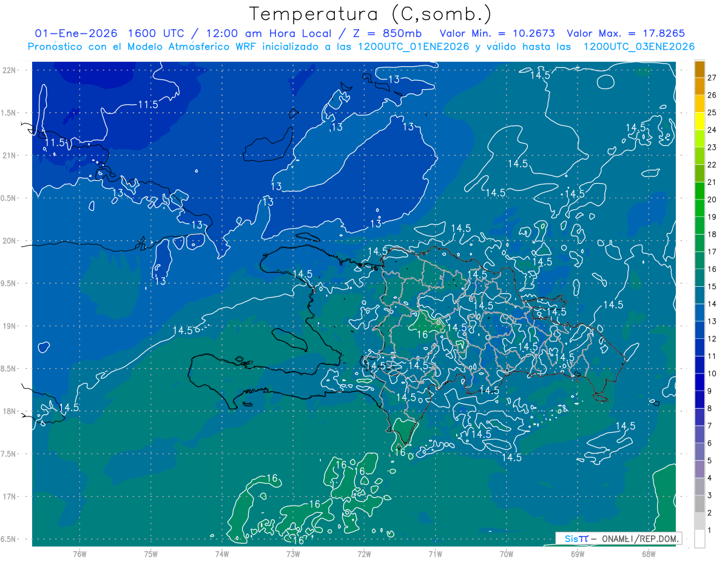Image resolution: width=728 pixels, height=562 pixels.
Task: Click the "72W" longitude axis label
Action: pyautogui.click(x=364, y=554)
